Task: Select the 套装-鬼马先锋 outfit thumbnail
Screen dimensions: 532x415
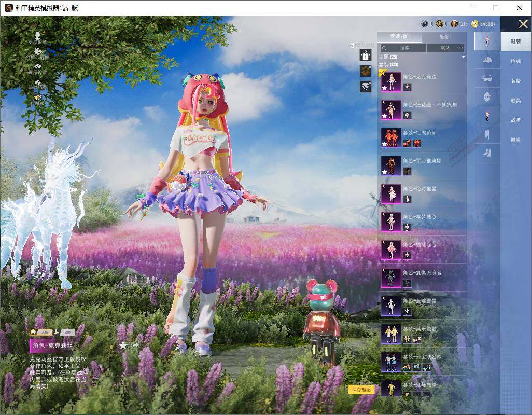Action: point(390,389)
